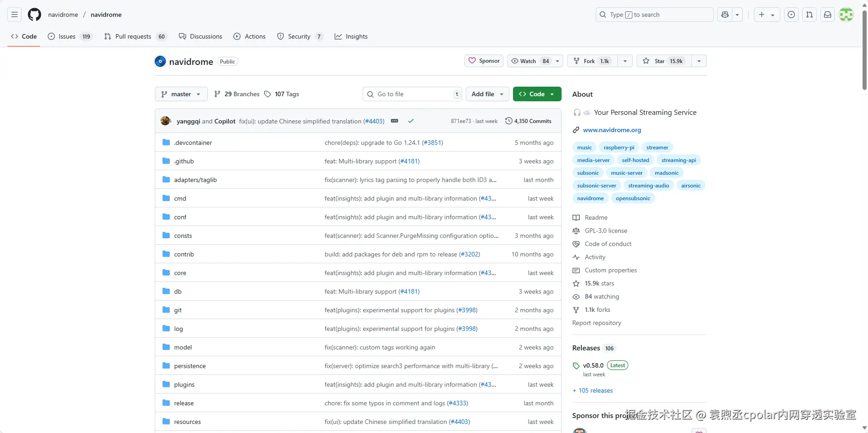The image size is (868, 433).
Task: Click the top search bar
Action: (654, 15)
